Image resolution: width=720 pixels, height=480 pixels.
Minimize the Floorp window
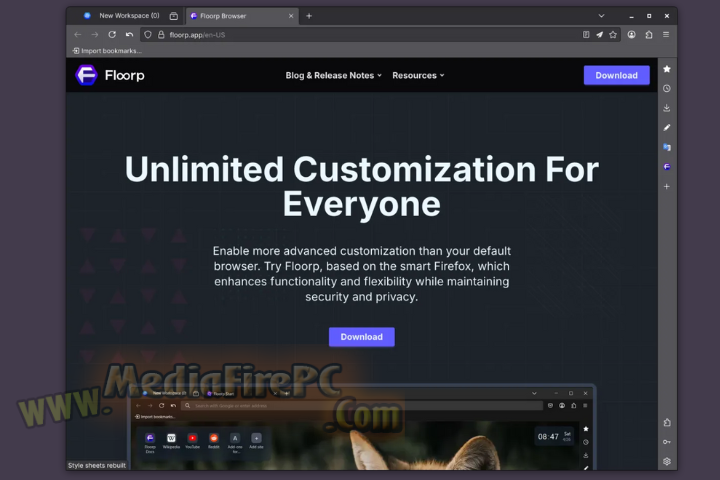point(631,16)
